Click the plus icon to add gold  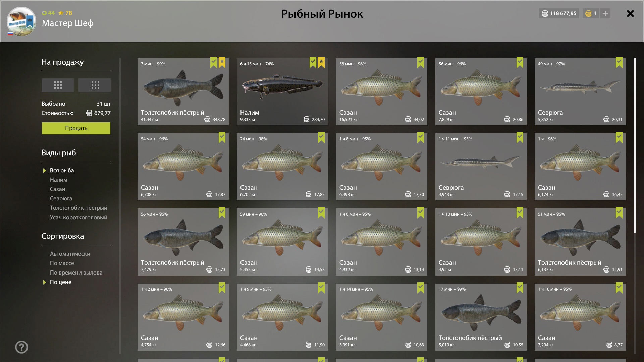pos(605,13)
